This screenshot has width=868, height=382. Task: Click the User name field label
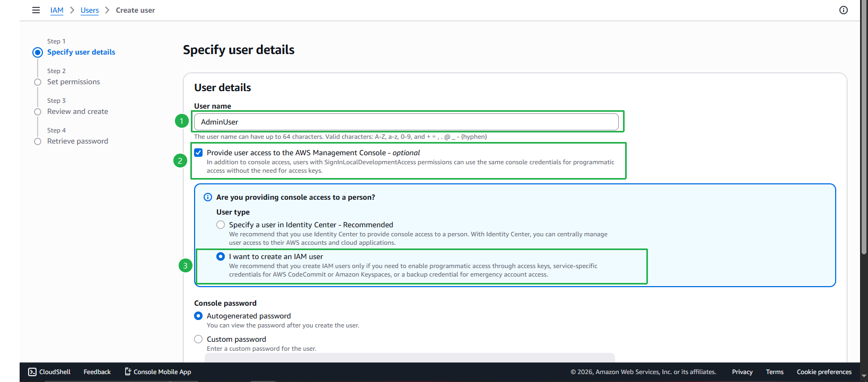(x=213, y=106)
